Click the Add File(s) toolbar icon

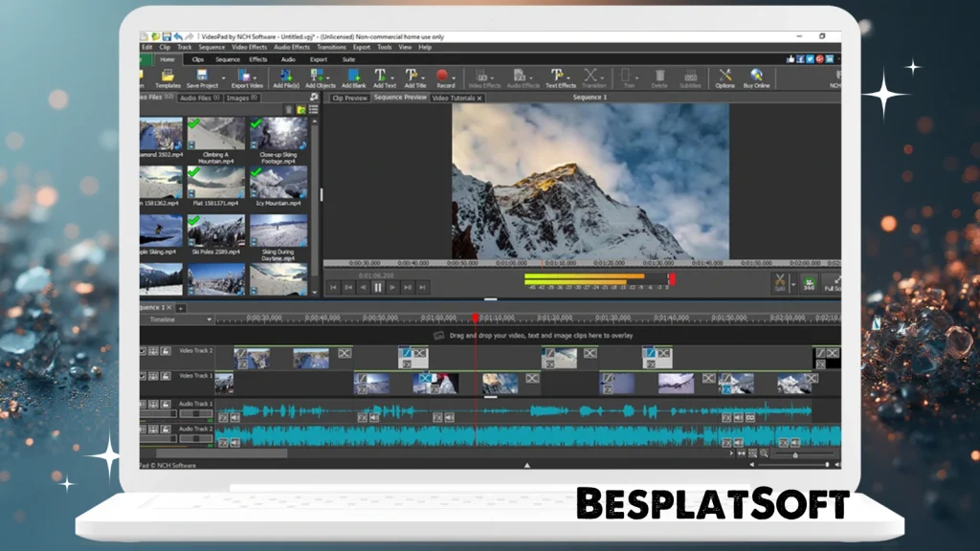pos(286,77)
